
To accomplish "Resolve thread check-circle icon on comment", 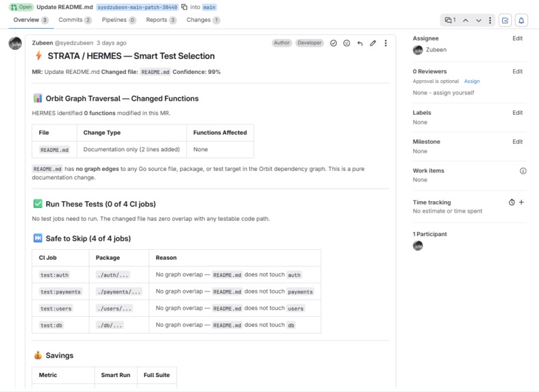I will [333, 43].
